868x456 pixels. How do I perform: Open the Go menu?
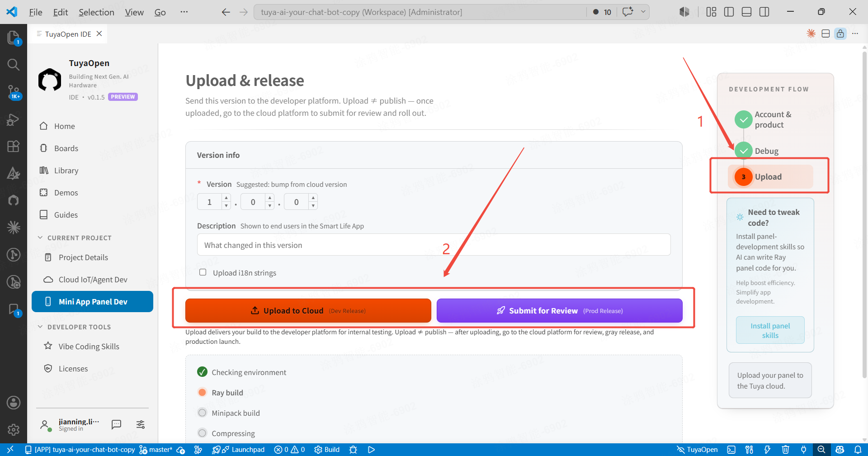pos(160,12)
